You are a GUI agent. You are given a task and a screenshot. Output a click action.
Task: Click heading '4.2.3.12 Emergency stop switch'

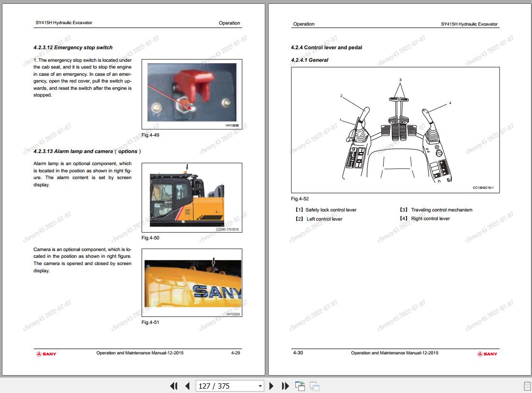click(x=73, y=47)
